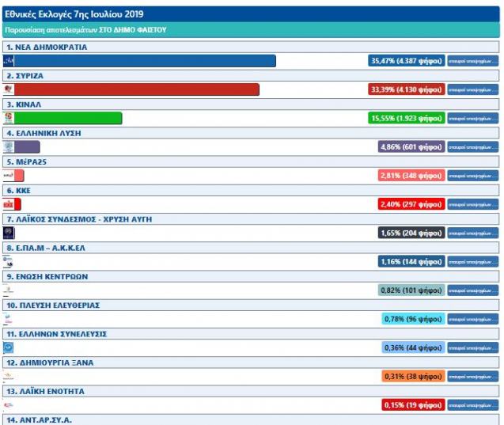This screenshot has width=504, height=425.
Task: Click the 0,78% (96 ψήφοι) badge
Action: (x=413, y=319)
